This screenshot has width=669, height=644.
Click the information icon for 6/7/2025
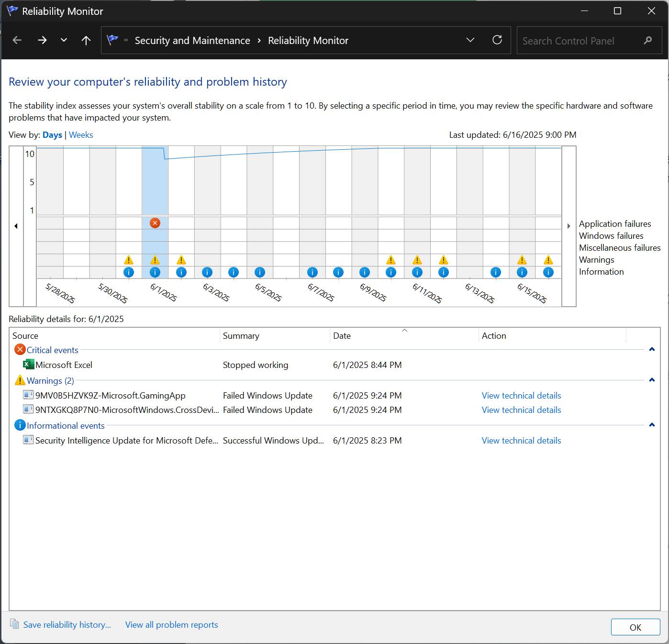click(x=312, y=272)
